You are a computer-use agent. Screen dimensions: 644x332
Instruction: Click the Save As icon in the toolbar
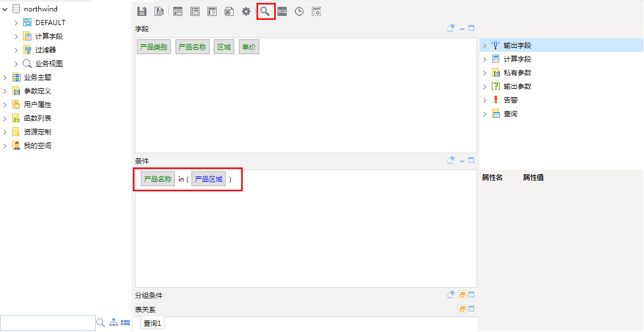click(159, 11)
